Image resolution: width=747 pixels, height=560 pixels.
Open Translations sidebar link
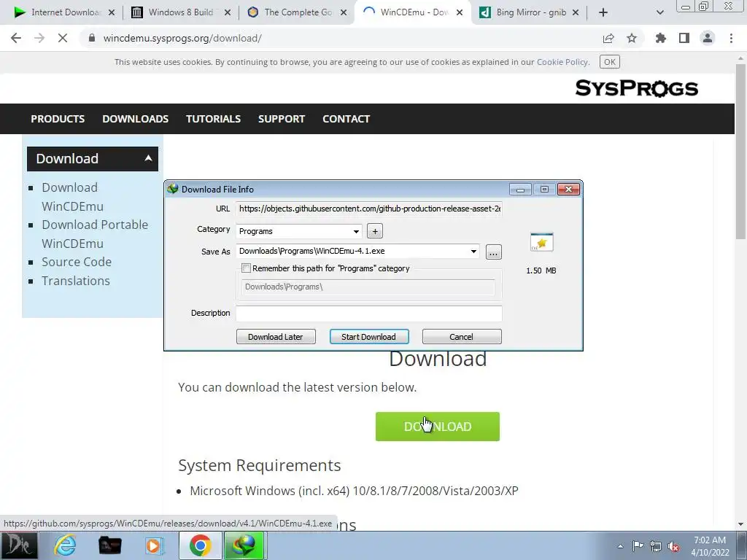coord(76,281)
